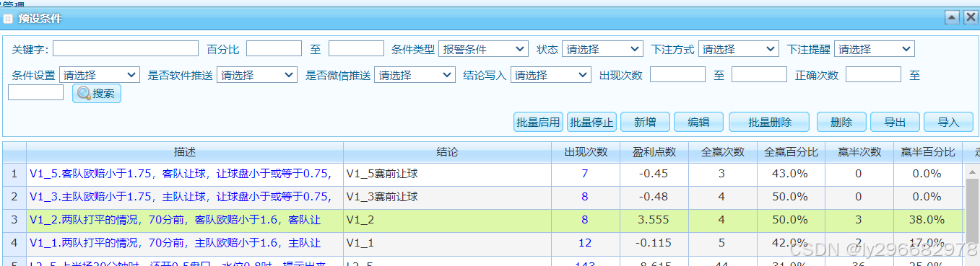Click the 编辑 button
The image size is (980, 266).
[698, 123]
